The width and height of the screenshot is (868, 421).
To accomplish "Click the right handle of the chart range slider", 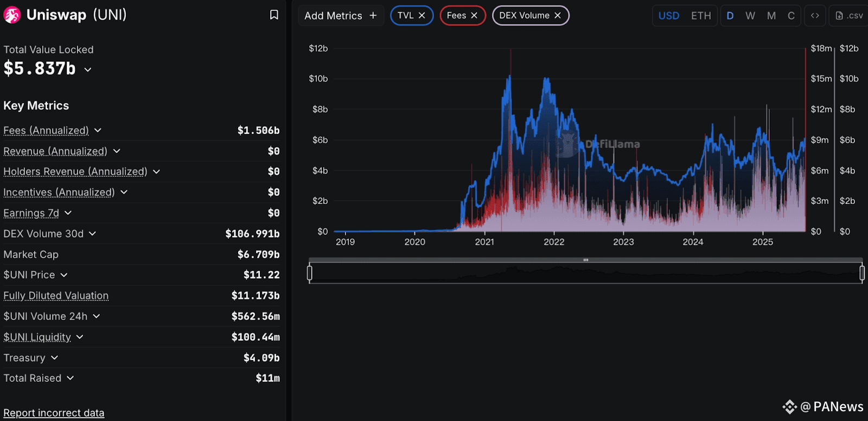I will [862, 272].
